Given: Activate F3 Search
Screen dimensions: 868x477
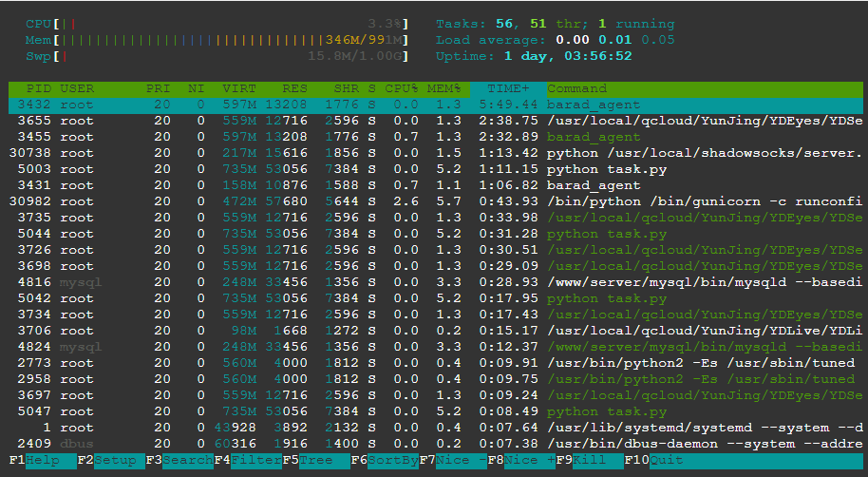Looking at the screenshot, I should pyautogui.click(x=179, y=461).
